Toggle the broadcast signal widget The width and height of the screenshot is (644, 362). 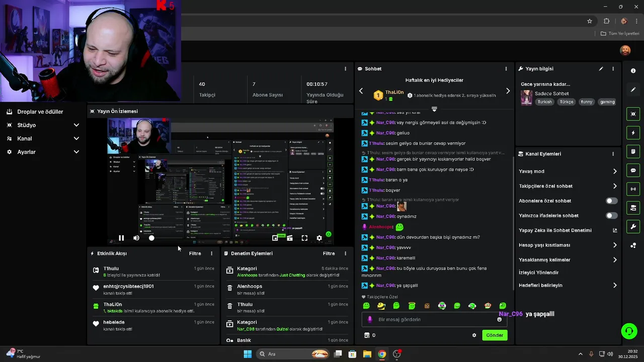pyautogui.click(x=633, y=189)
